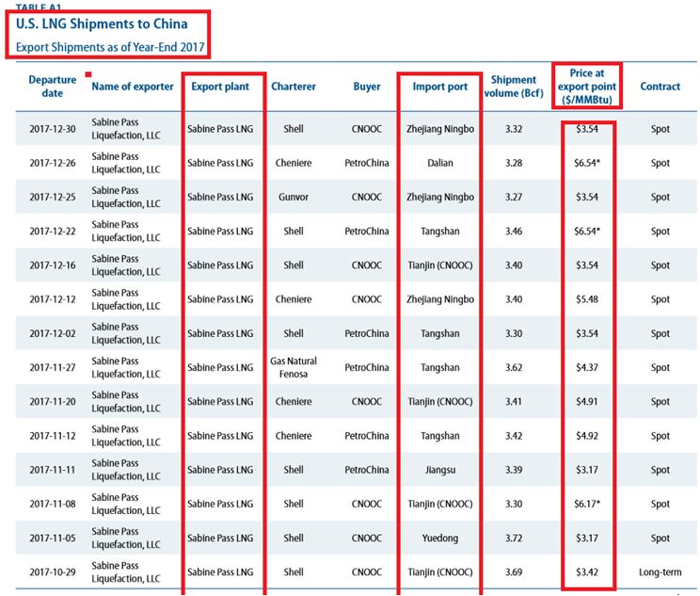
Task: Select the "Name of exporter" column header
Action: pyautogui.click(x=133, y=87)
